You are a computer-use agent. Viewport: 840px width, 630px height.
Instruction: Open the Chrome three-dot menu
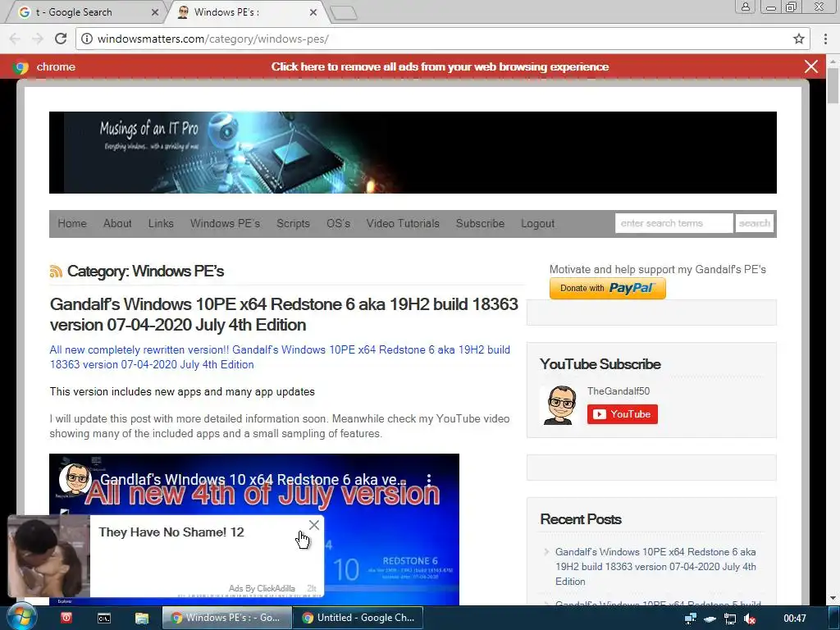[x=825, y=39]
